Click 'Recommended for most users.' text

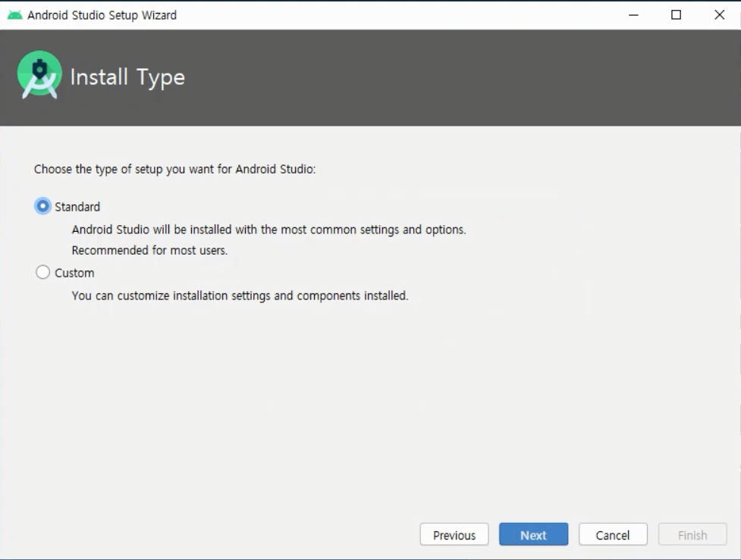(150, 250)
